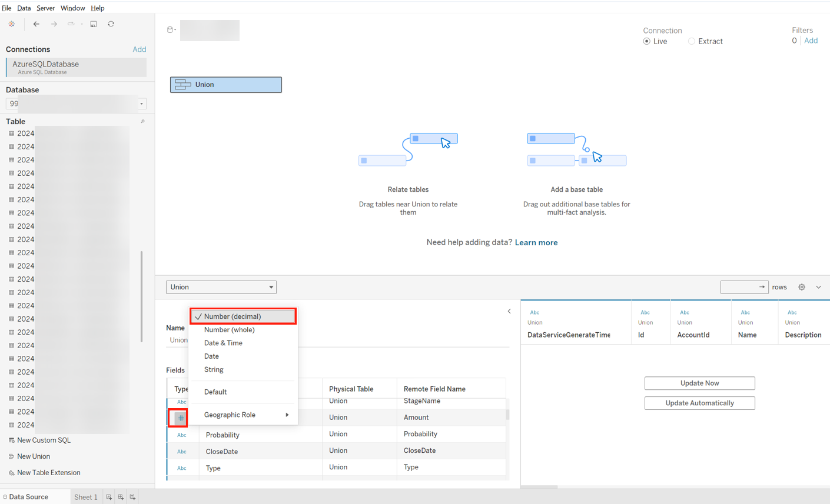Select the Extract connection radio button
The image size is (830, 504).
tap(692, 41)
